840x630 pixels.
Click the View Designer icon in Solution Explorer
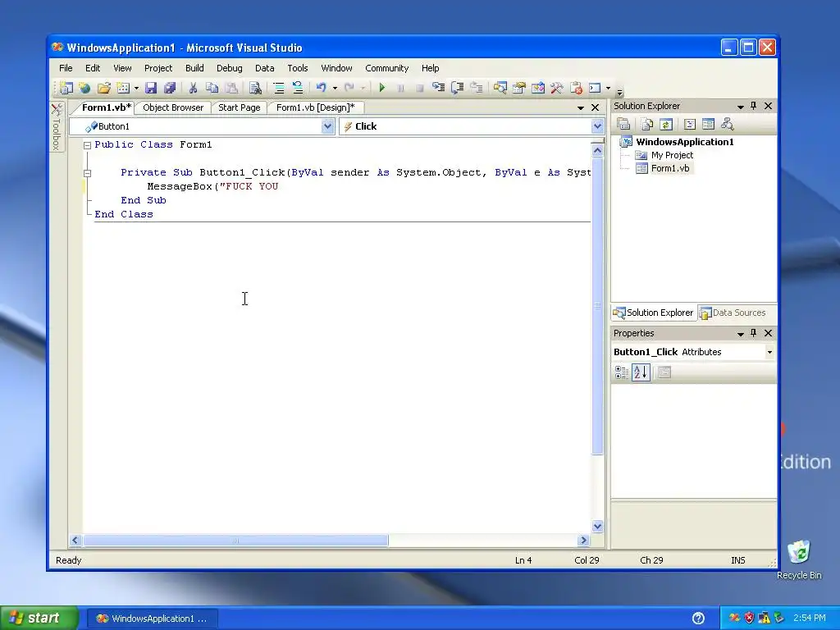coord(708,125)
